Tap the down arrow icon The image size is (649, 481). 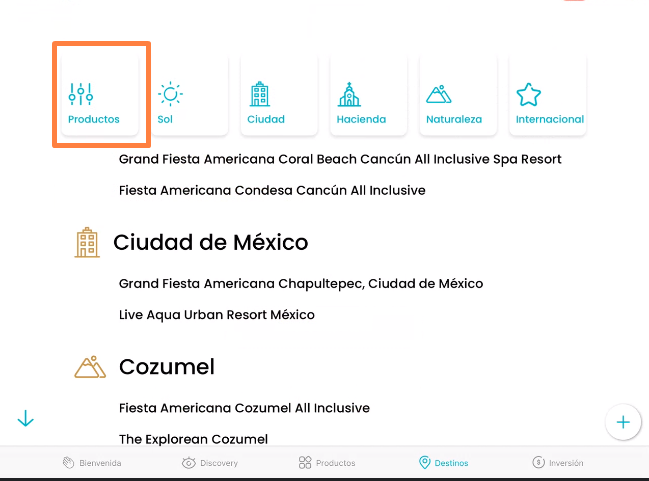click(x=26, y=418)
